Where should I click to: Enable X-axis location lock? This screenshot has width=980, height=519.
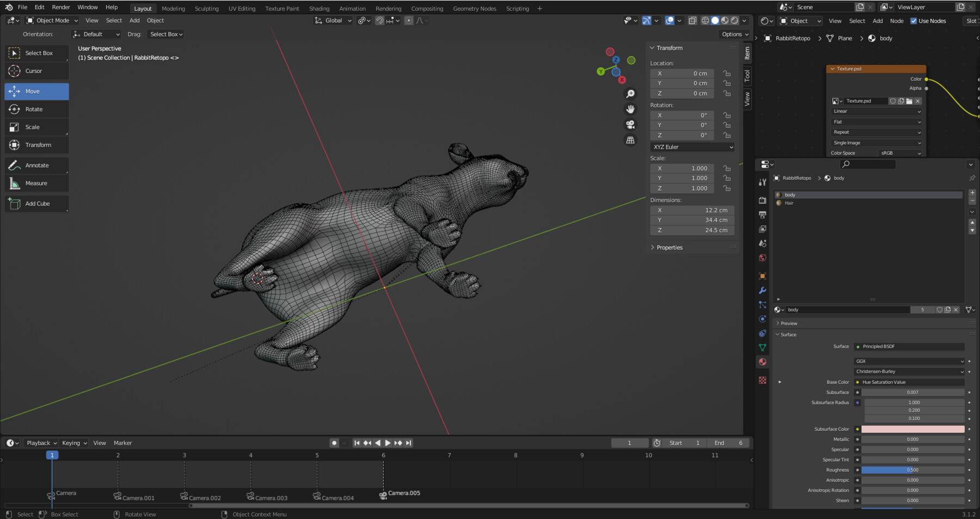727,73
